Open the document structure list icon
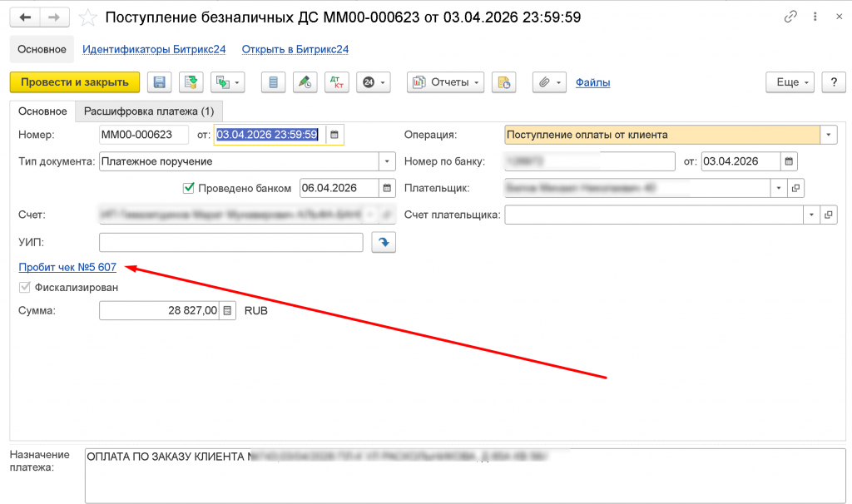The height and width of the screenshot is (504, 852). 273,82
